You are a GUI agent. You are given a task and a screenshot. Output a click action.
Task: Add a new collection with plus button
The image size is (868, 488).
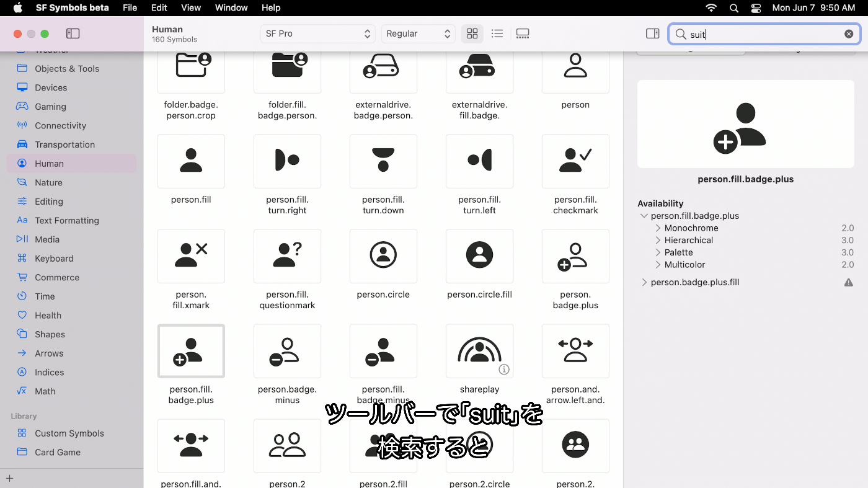(10, 478)
